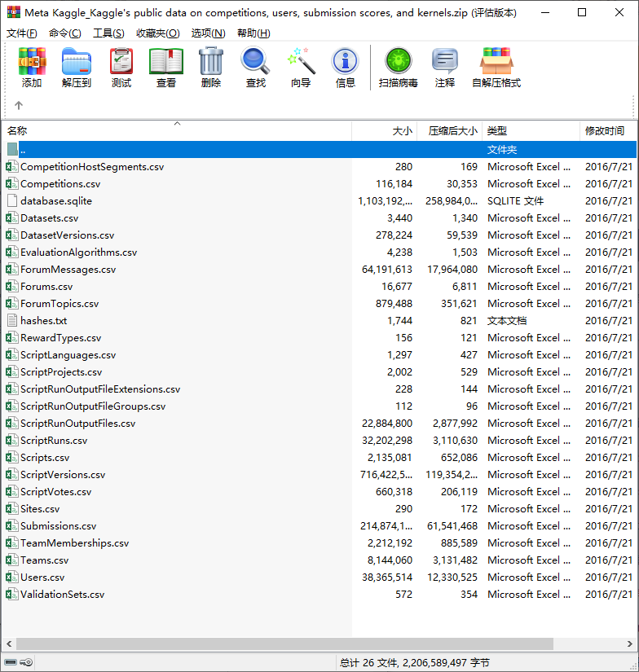Click the 自解压格式 (SFX) icon
The image size is (639, 672).
(496, 63)
